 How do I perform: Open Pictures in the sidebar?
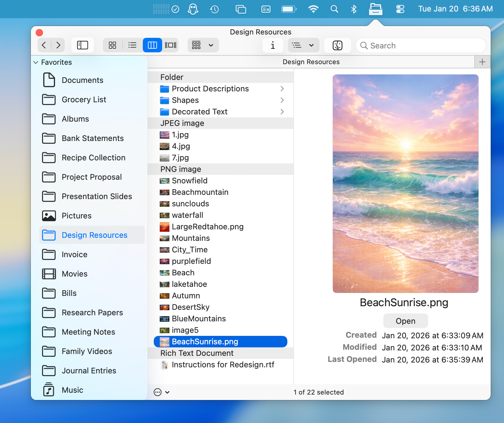pos(77,216)
